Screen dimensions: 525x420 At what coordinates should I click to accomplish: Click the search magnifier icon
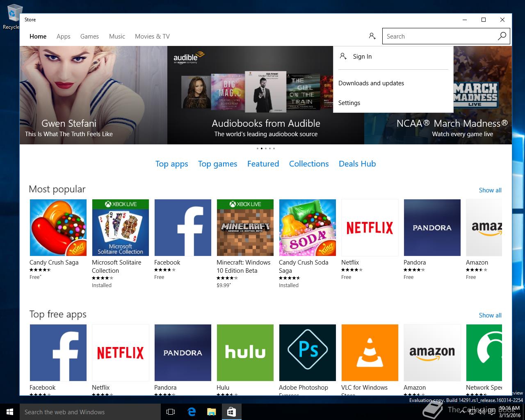point(502,36)
